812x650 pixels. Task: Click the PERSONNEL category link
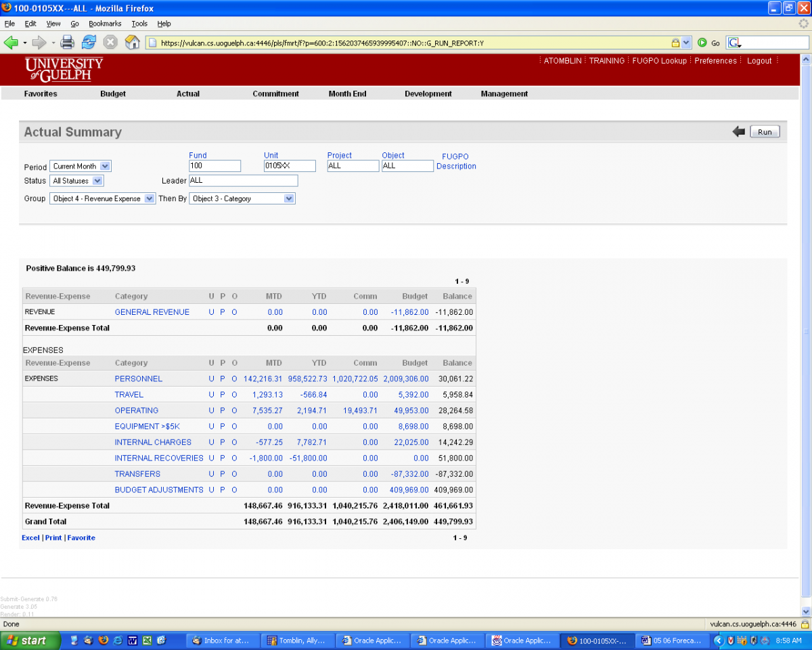pyautogui.click(x=139, y=378)
